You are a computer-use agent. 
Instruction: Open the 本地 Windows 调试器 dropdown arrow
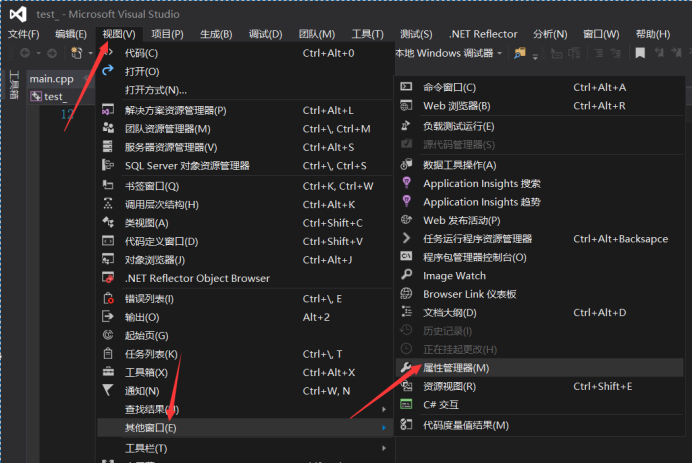[x=500, y=53]
